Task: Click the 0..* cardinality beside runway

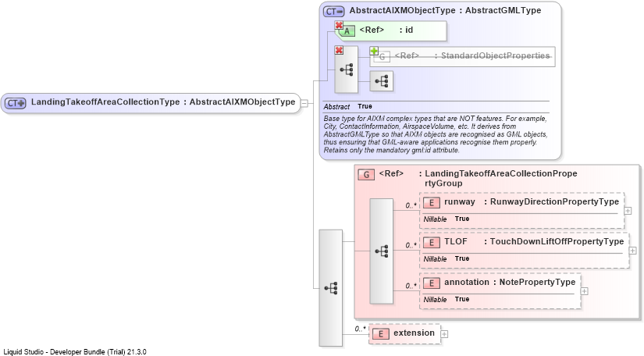Action: coord(411,205)
